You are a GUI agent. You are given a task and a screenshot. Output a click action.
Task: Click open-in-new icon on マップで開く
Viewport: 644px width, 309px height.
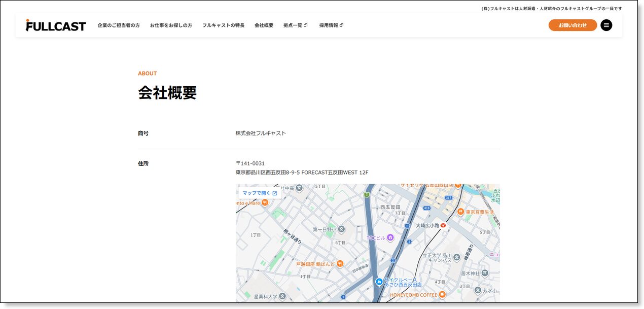tap(275, 193)
